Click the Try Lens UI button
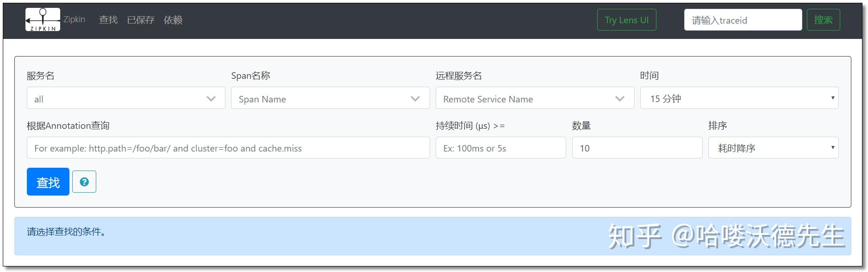The height and width of the screenshot is (272, 868). click(x=626, y=20)
